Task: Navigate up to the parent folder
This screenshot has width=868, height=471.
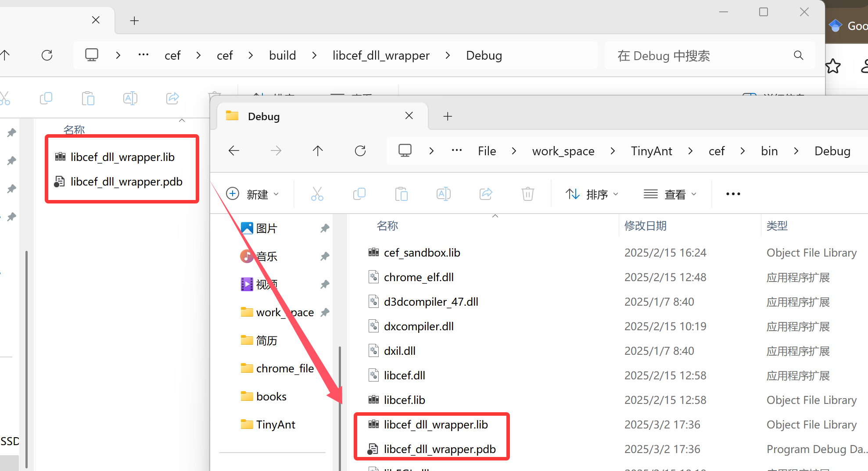Action: click(x=318, y=150)
